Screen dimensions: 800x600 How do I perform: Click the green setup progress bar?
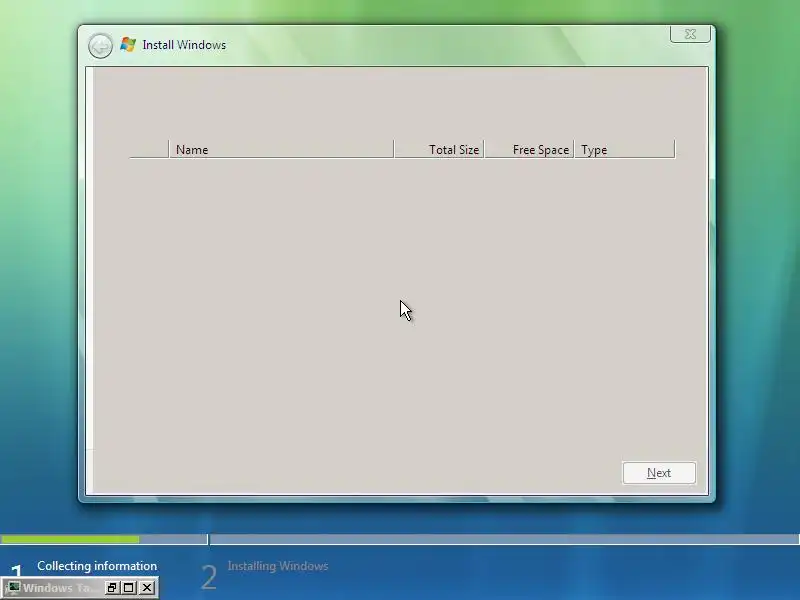[x=70, y=539]
